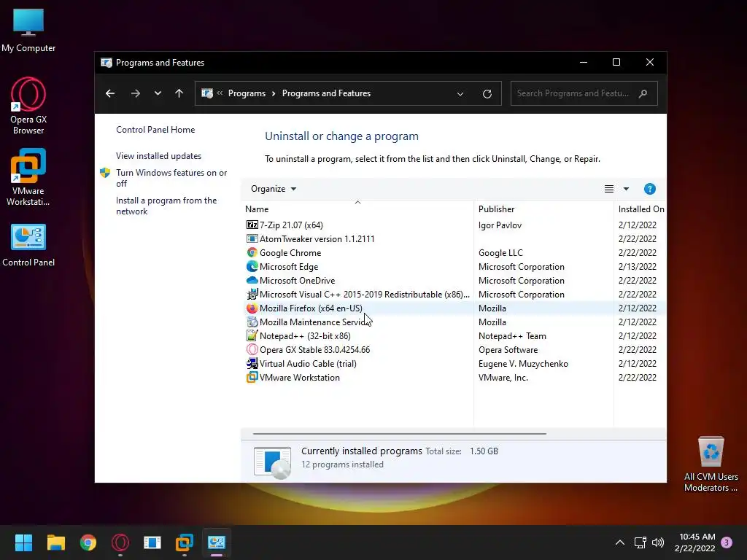This screenshot has width=747, height=560.
Task: Open VMware Workstation from the taskbar
Action: [x=185, y=542]
